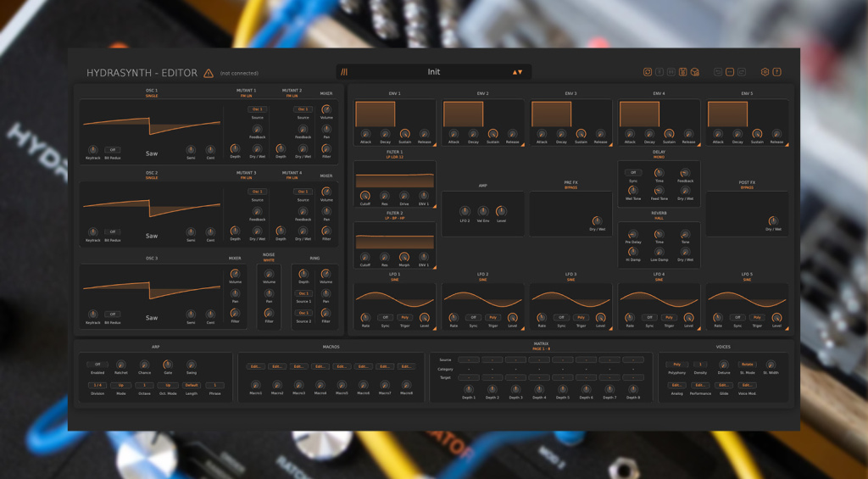The width and height of the screenshot is (868, 479).
Task: Open Mutant 4 Source Osc 1 dropdown
Action: (x=303, y=192)
